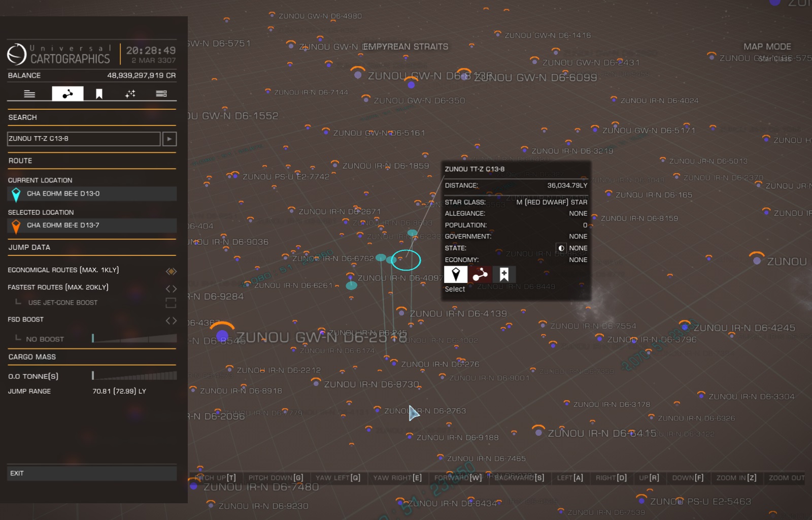Enable Fastest Routes radio option

tap(171, 288)
